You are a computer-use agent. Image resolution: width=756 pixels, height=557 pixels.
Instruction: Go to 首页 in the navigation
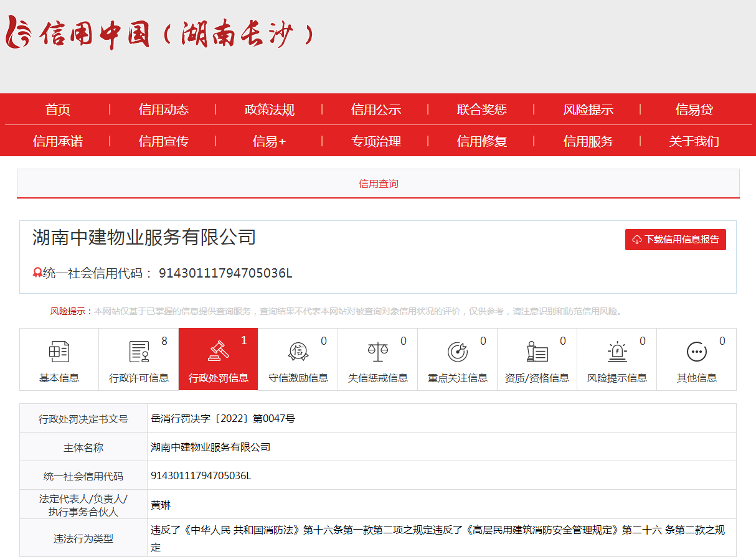pos(58,110)
